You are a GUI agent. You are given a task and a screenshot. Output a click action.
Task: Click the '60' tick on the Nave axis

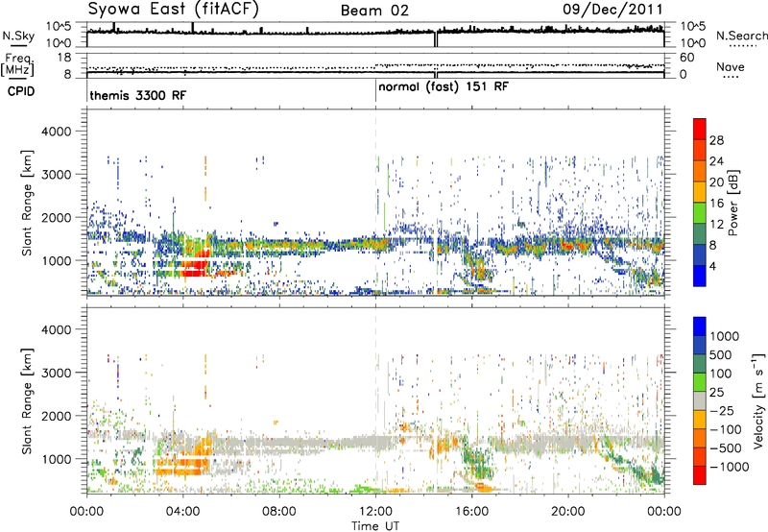tap(686, 58)
